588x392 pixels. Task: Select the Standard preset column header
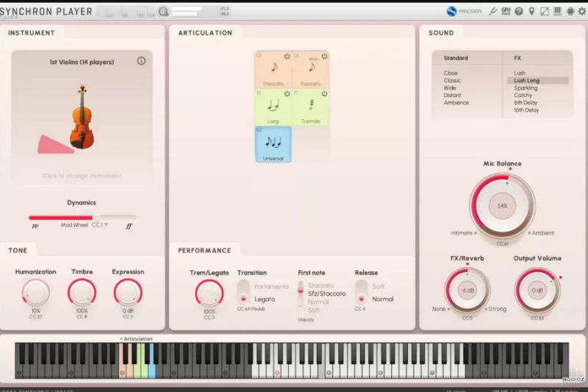(x=456, y=58)
